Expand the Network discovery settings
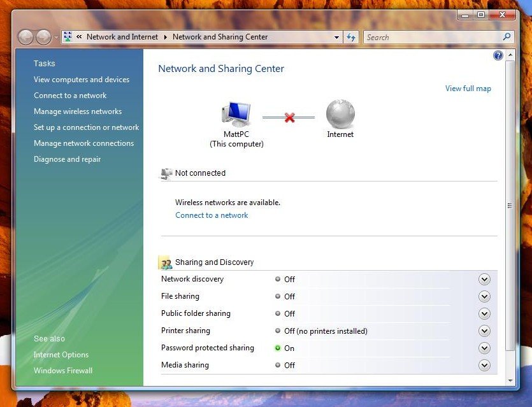 pos(484,279)
